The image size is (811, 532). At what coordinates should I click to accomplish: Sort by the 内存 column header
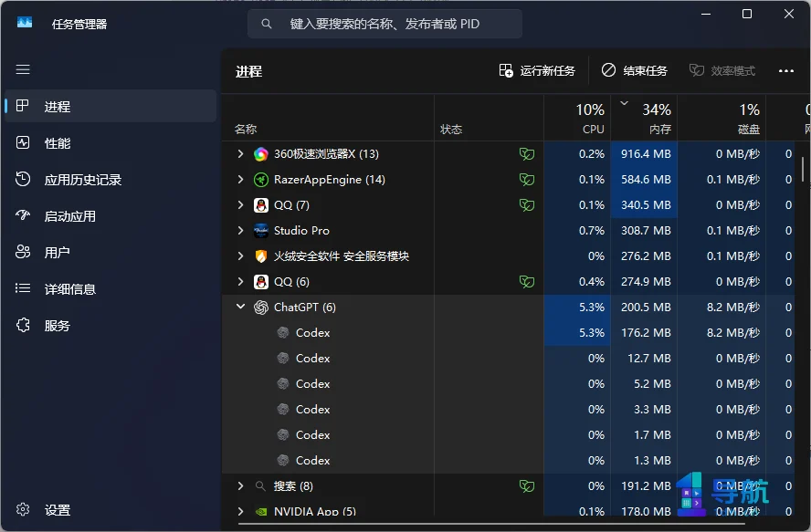(x=644, y=118)
